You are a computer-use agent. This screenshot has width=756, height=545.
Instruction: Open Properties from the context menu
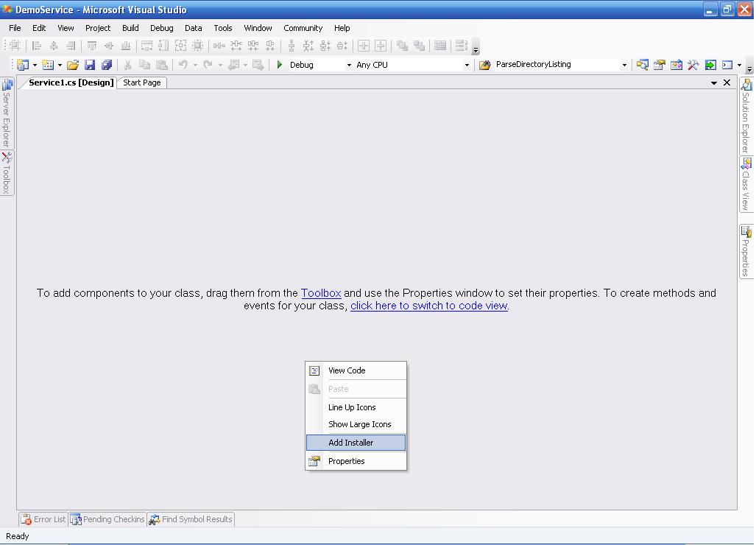[x=356, y=461]
